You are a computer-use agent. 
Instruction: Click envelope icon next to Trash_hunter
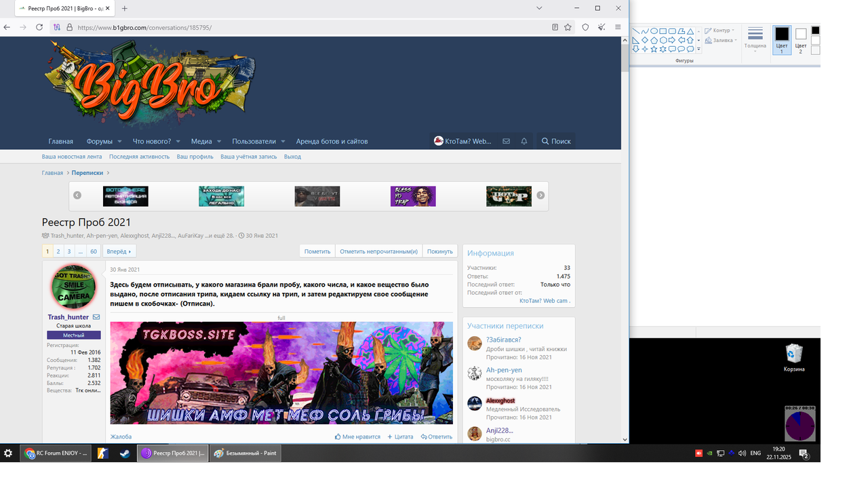pyautogui.click(x=96, y=317)
